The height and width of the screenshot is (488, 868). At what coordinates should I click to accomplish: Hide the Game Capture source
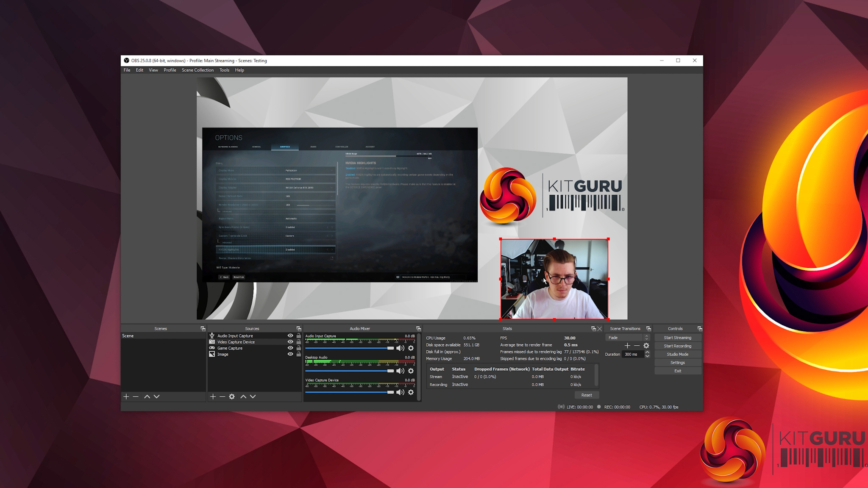tap(290, 348)
